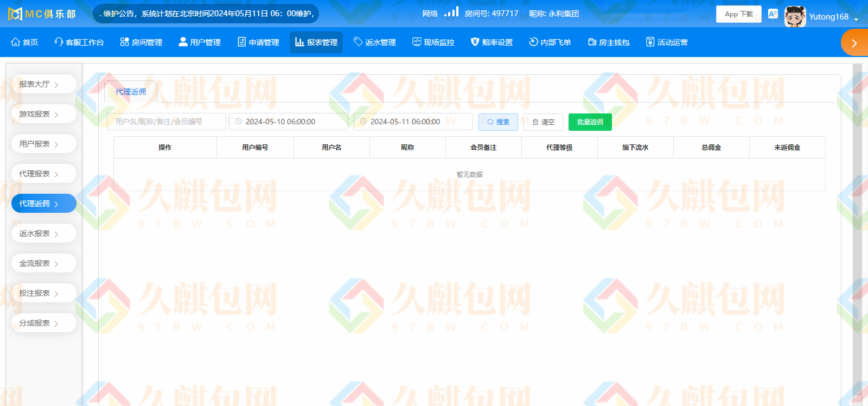The image size is (868, 406).
Task: Click the 昵称 column header
Action: (407, 148)
